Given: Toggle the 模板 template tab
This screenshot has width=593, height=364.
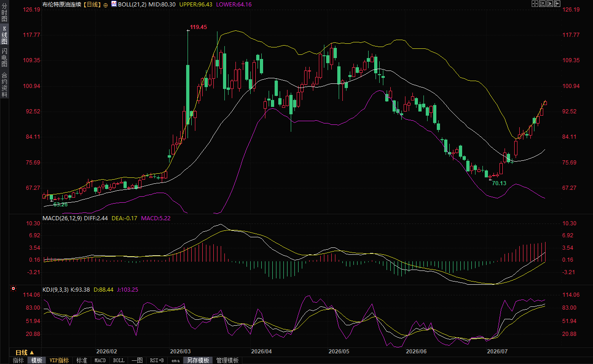Looking at the screenshot, I should (x=36, y=360).
